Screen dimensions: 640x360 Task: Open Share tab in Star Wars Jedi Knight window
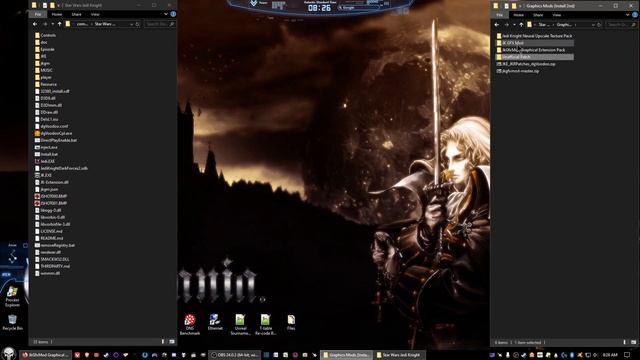pyautogui.click(x=76, y=14)
